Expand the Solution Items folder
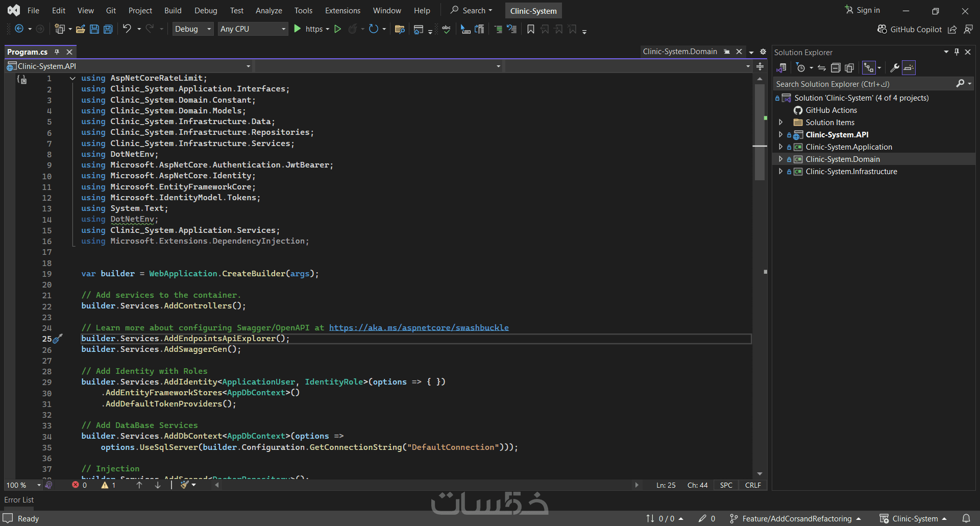 [x=781, y=123]
